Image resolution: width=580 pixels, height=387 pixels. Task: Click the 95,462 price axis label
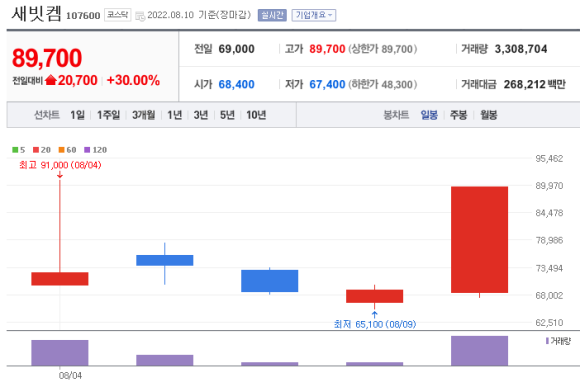click(549, 159)
